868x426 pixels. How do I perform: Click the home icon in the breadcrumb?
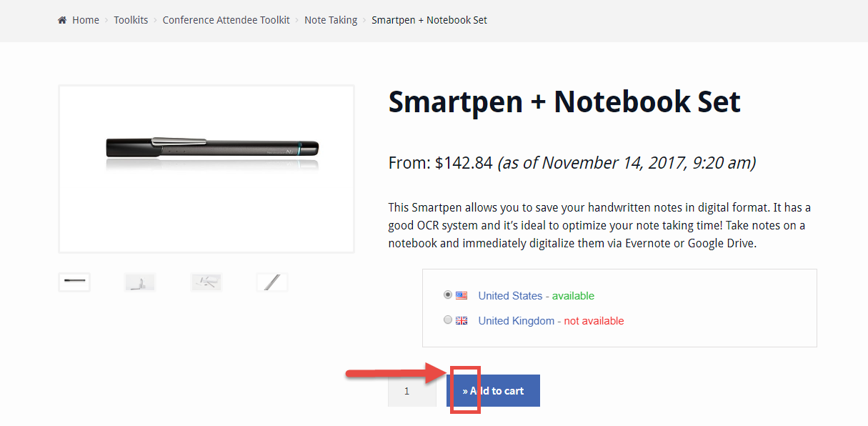tap(61, 19)
